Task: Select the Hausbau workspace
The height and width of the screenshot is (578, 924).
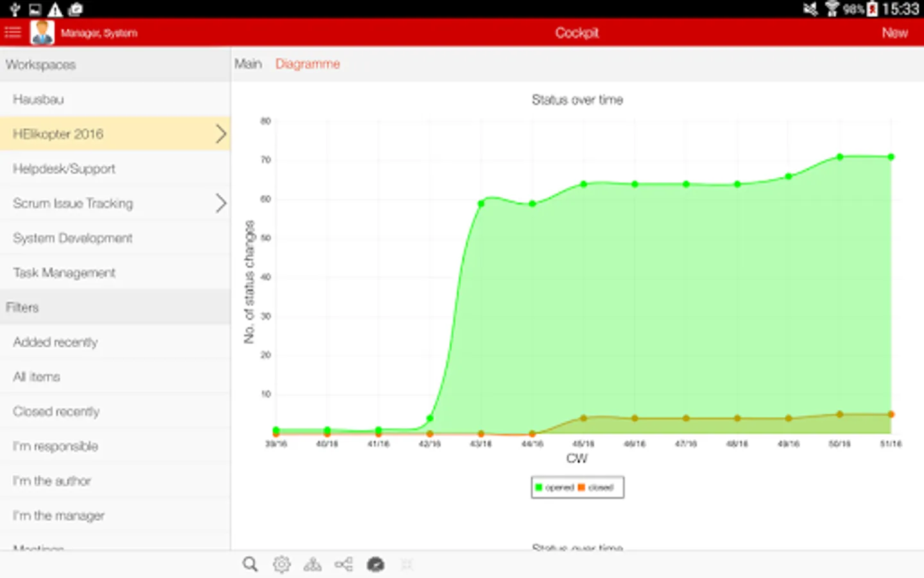Action: [x=116, y=99]
